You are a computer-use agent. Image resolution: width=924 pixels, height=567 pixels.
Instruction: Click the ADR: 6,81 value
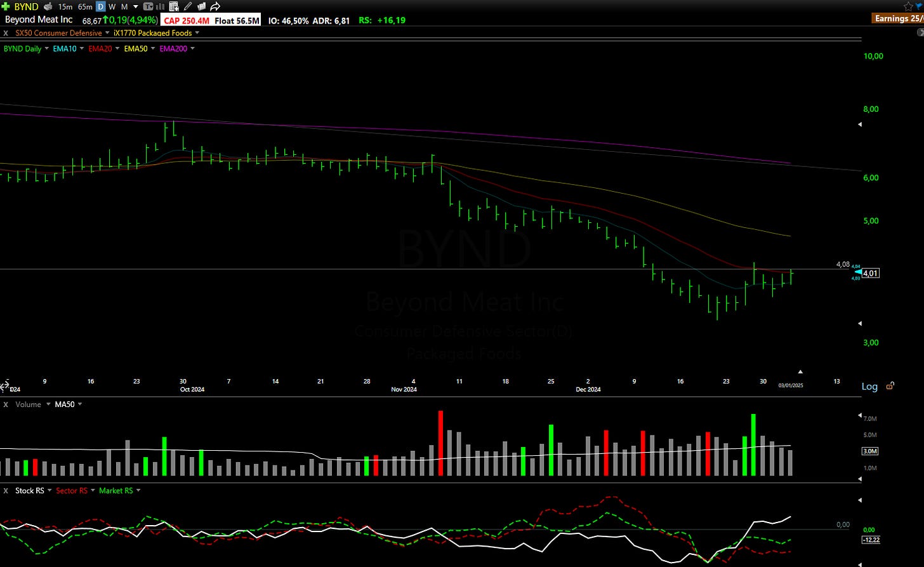click(x=331, y=20)
